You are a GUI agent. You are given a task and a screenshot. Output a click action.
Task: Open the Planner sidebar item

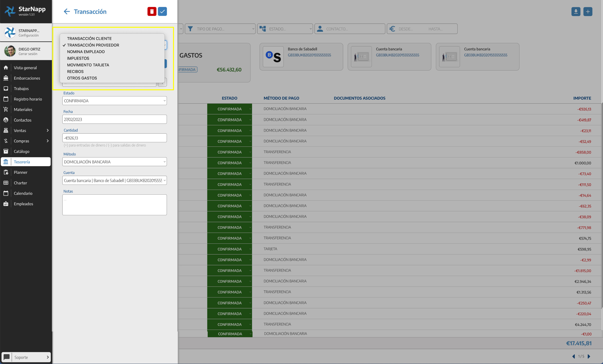point(21,172)
